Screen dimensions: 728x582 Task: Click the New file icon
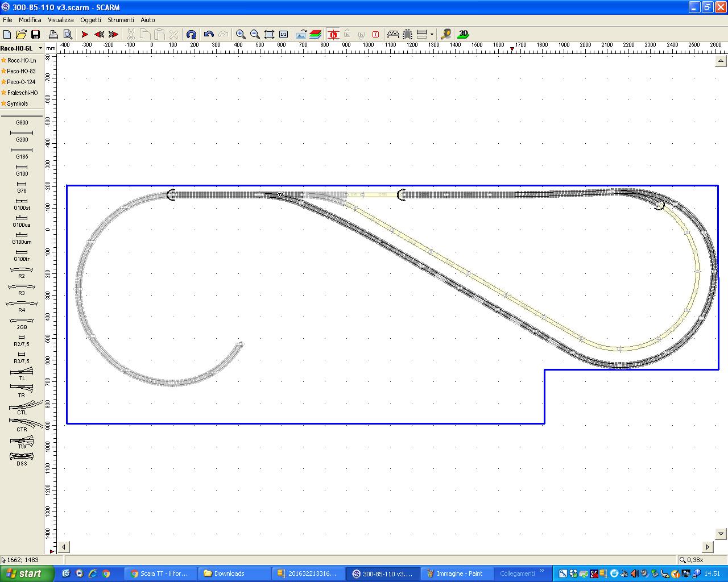click(7, 34)
